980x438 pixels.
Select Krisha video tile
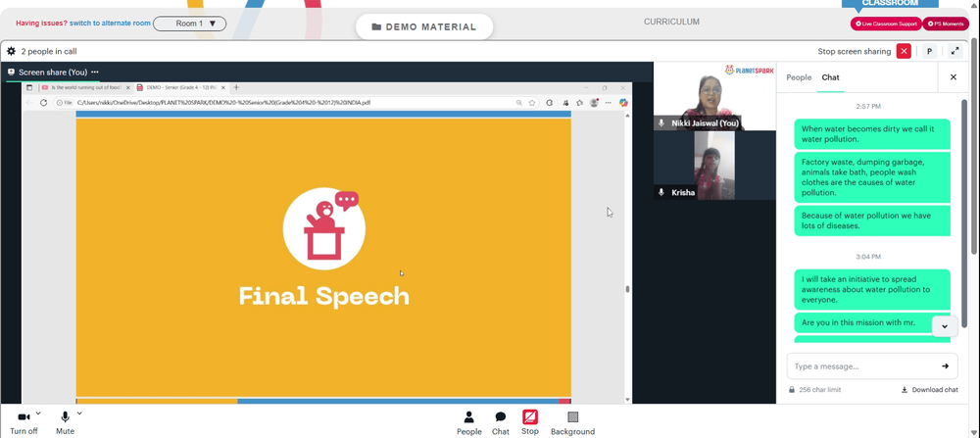point(715,165)
